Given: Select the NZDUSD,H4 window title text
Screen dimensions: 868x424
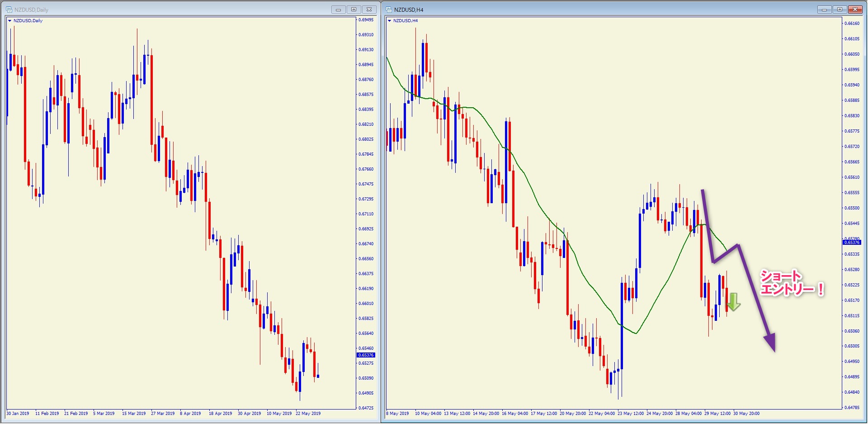Looking at the screenshot, I should [409, 10].
